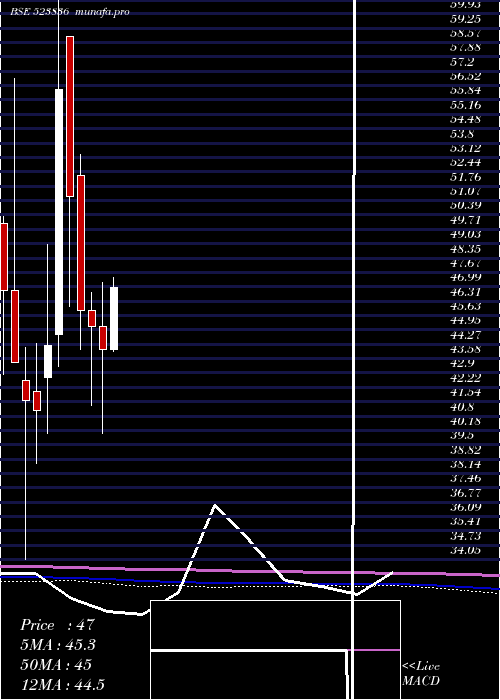This screenshot has width=500, height=700.
Task: Click the 43.58 price axis label
Action: [x=465, y=349]
